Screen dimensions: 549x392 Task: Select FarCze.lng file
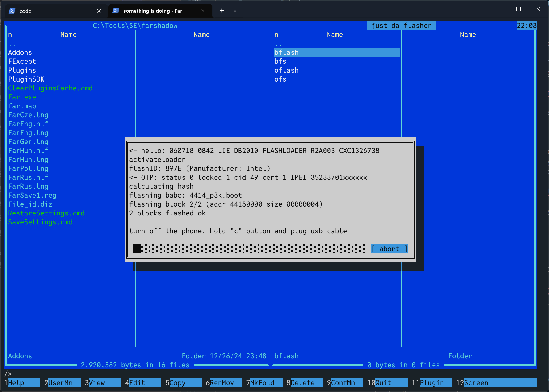pos(28,115)
